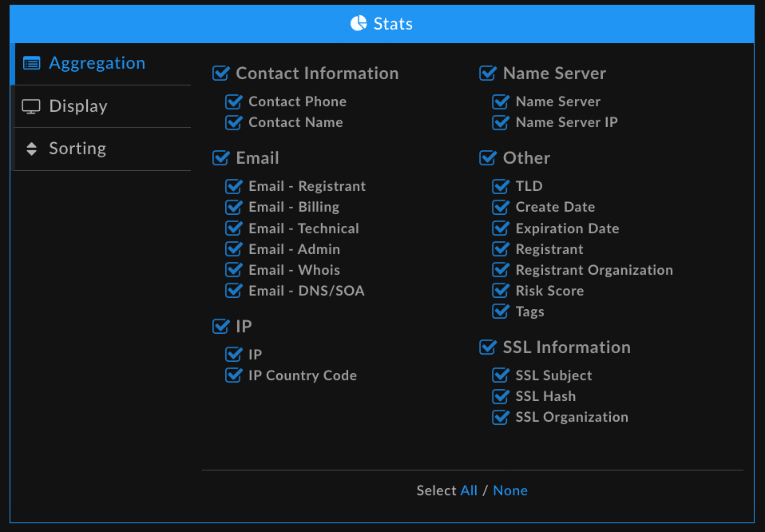Uncheck Risk Score checkbox
Image resolution: width=765 pixels, height=532 pixels.
pyautogui.click(x=501, y=291)
